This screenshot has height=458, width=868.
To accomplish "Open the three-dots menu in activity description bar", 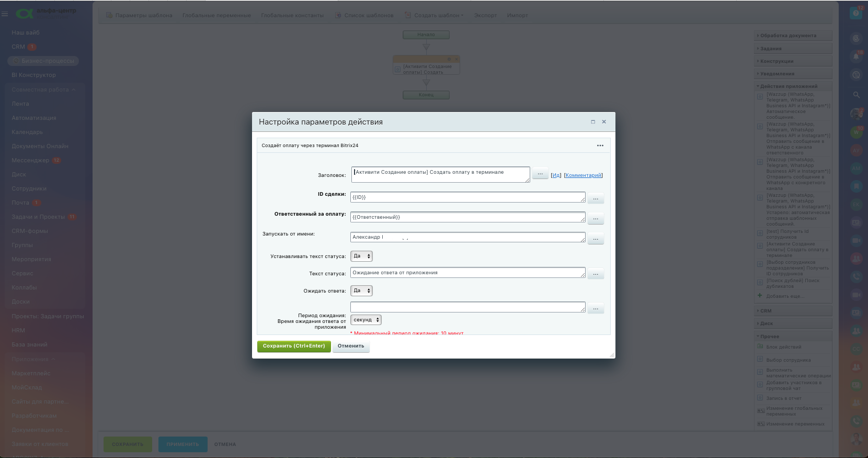I will [x=600, y=146].
